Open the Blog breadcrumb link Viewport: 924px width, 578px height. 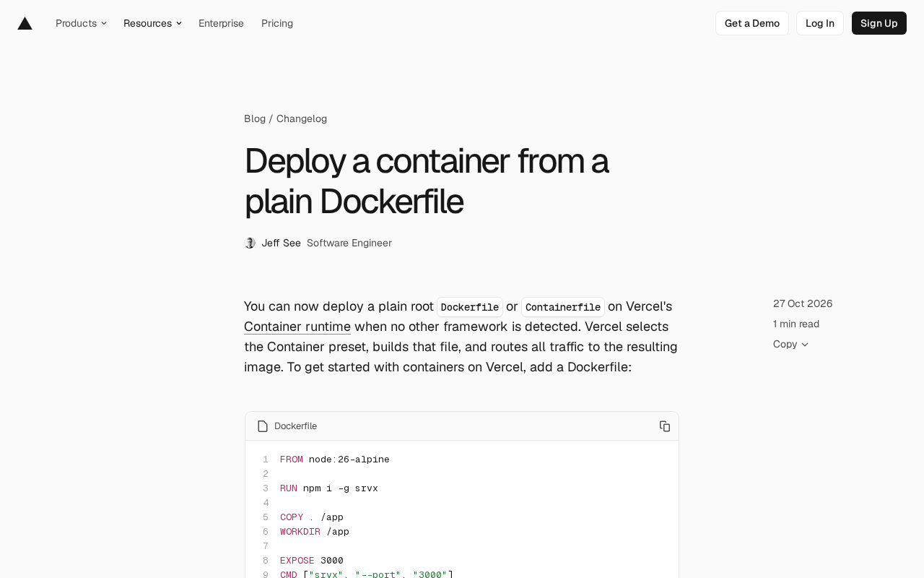(255, 118)
